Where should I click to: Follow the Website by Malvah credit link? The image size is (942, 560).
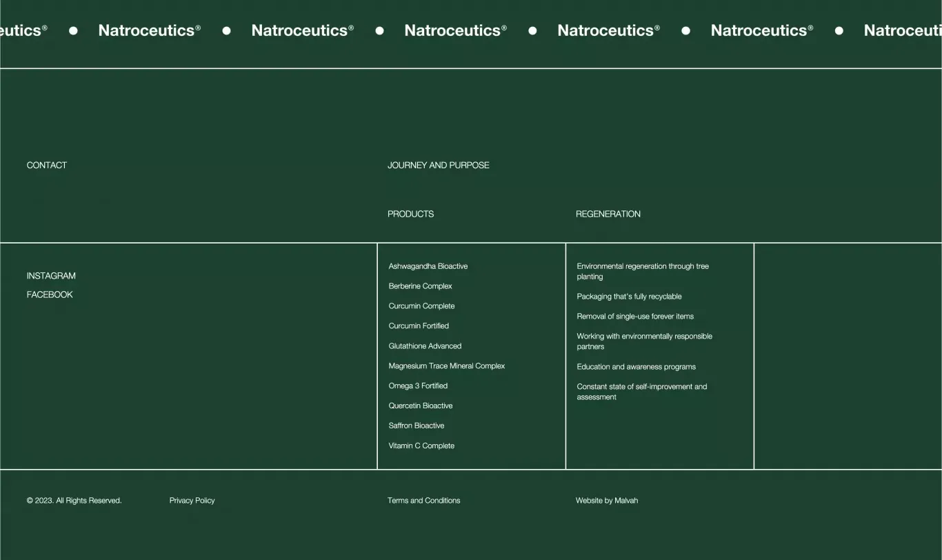[x=607, y=501]
